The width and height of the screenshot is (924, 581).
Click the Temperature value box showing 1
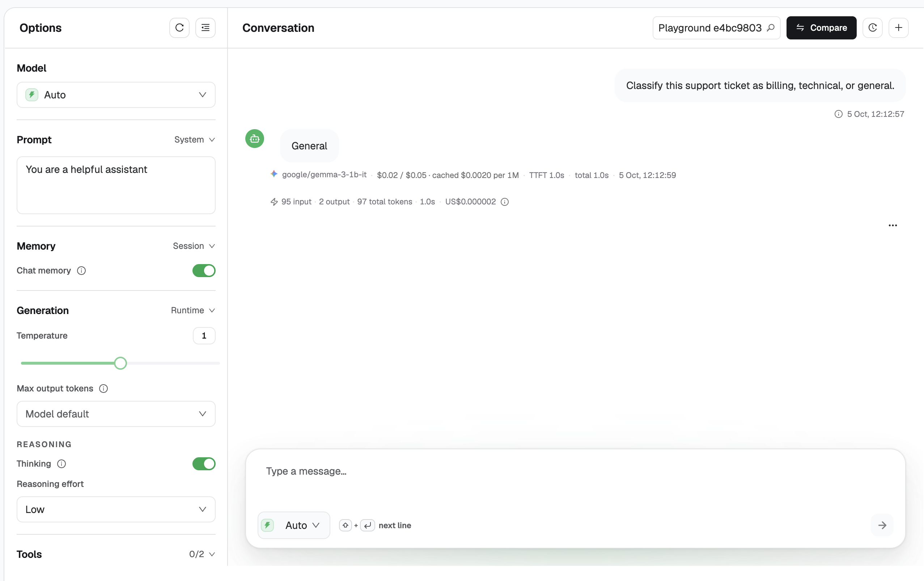click(204, 336)
